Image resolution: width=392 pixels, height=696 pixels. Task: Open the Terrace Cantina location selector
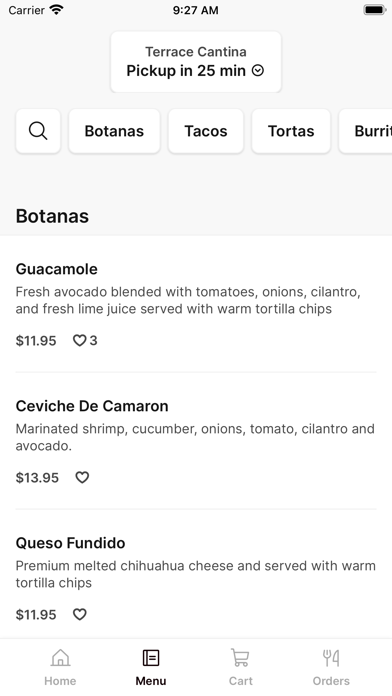pyautogui.click(x=196, y=62)
